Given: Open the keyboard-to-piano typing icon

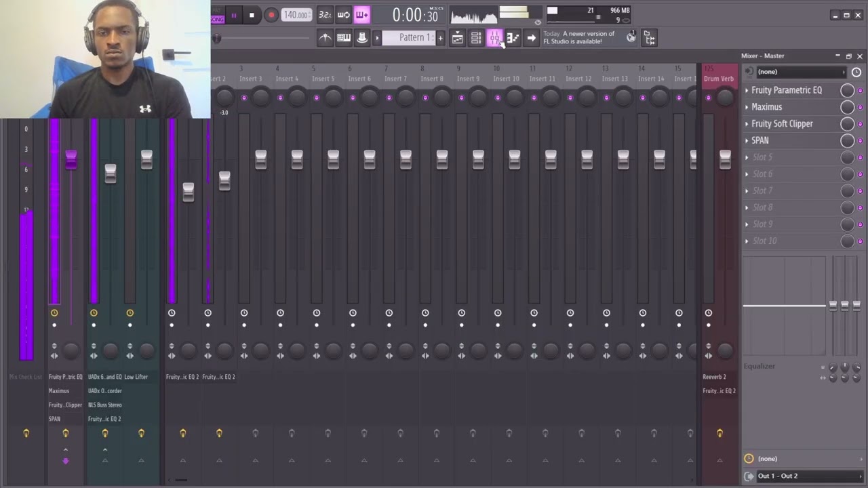Looking at the screenshot, I should click(344, 38).
